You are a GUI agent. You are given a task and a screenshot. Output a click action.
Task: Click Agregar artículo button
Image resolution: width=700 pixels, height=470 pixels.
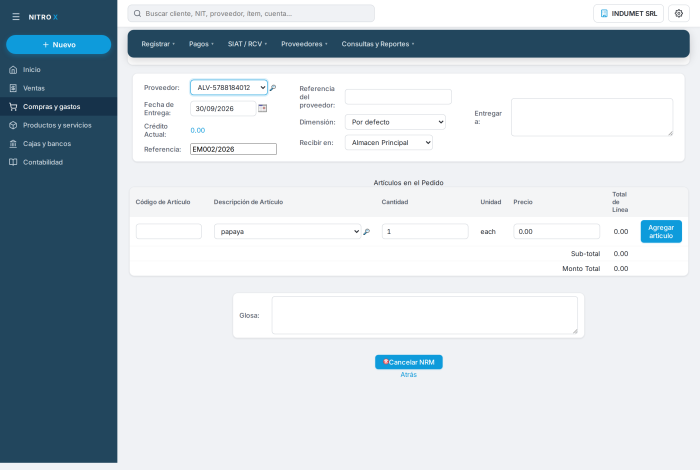coord(661,231)
